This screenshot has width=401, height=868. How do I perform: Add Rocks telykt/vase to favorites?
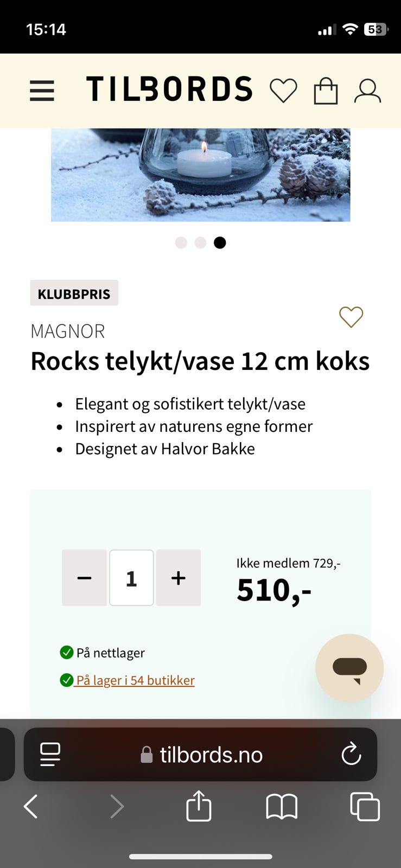coord(351,317)
